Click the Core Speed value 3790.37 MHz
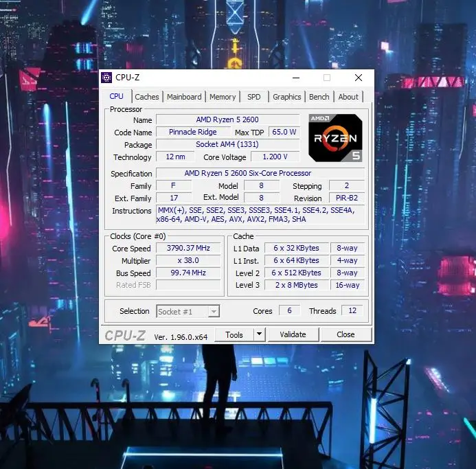 [188, 248]
